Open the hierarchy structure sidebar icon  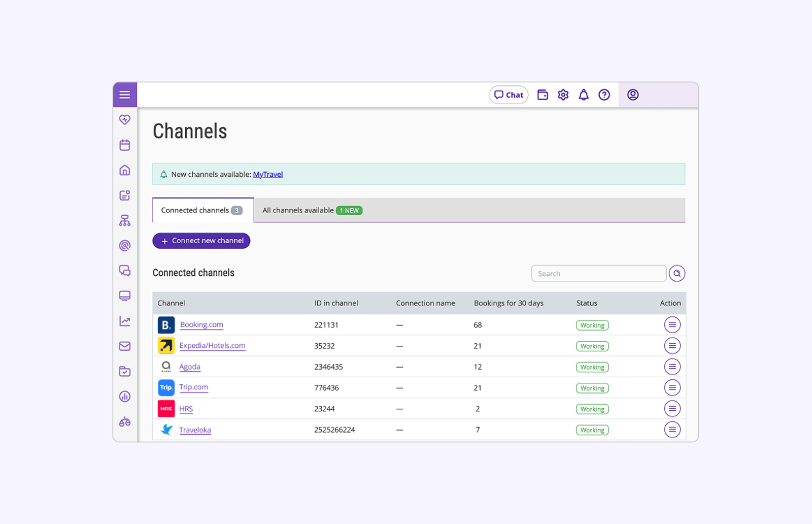click(125, 220)
